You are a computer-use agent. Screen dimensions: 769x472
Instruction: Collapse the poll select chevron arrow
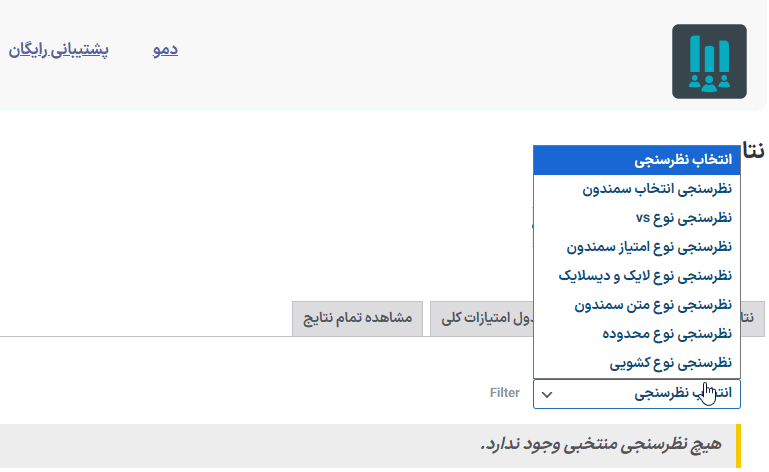pyautogui.click(x=547, y=394)
